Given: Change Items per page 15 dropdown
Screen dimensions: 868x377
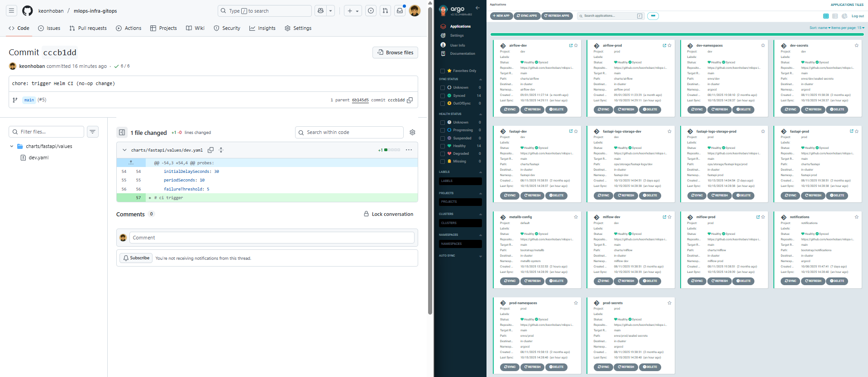Looking at the screenshot, I should click(x=848, y=28).
